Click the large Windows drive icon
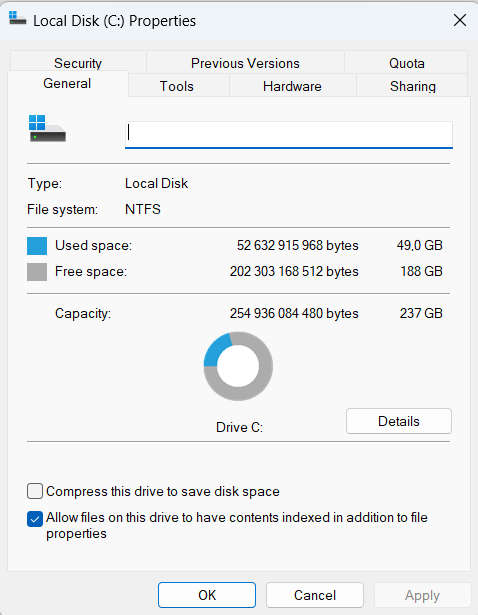This screenshot has height=615, width=478. (47, 128)
